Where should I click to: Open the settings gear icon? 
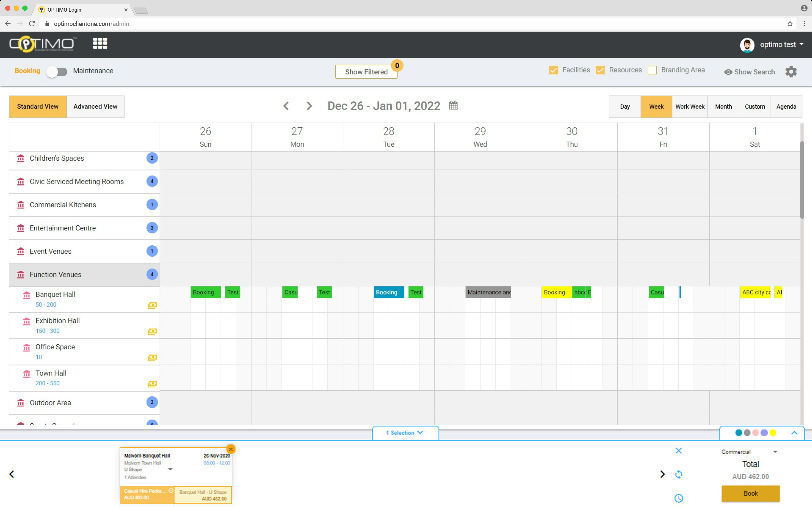791,72
